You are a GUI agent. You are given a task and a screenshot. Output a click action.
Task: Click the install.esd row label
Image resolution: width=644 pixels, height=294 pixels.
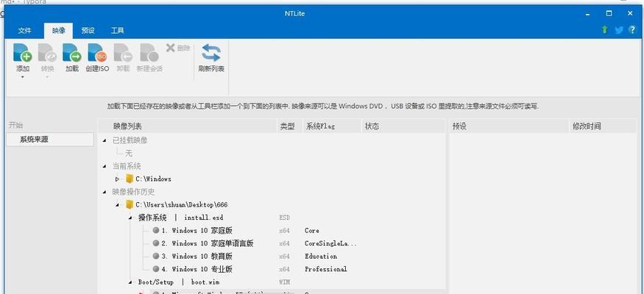(203, 218)
